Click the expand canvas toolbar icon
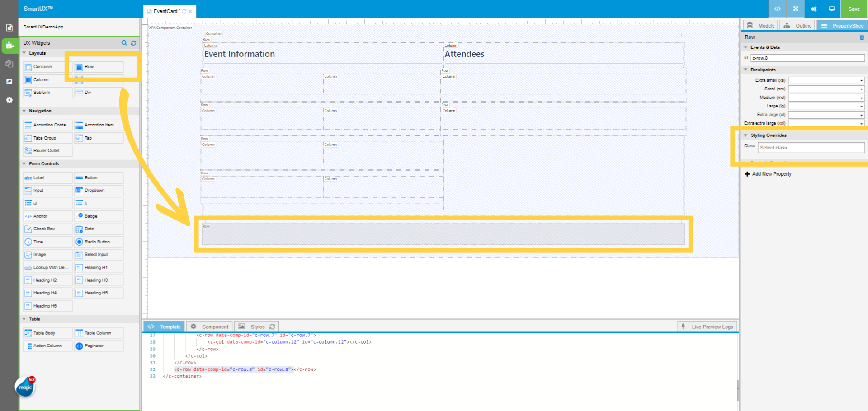Image resolution: width=868 pixels, height=411 pixels. 795,9
